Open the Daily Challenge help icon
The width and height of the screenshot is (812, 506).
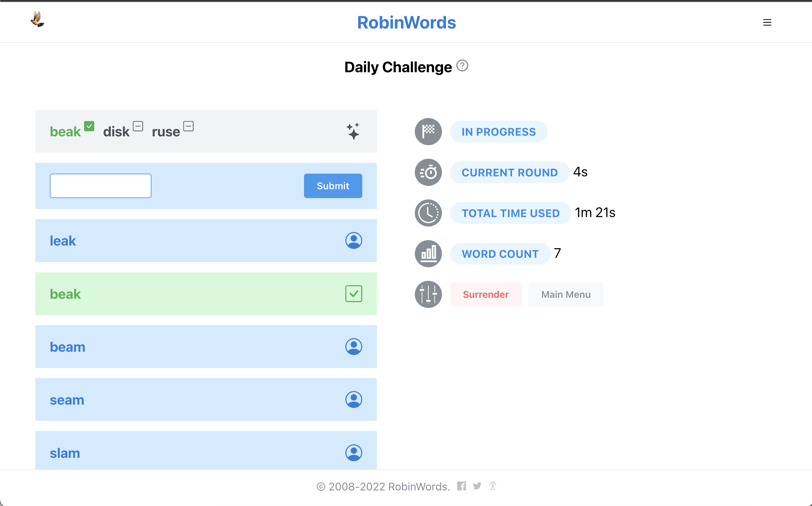pos(462,66)
